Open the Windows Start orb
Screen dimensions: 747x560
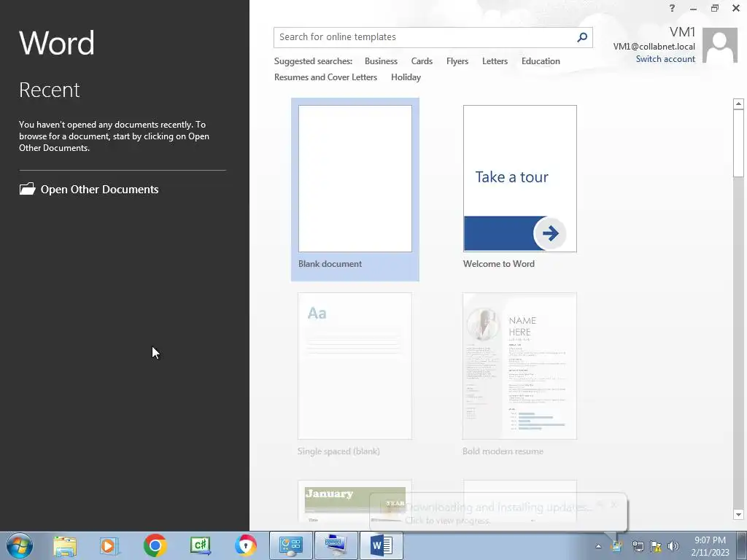tap(20, 545)
